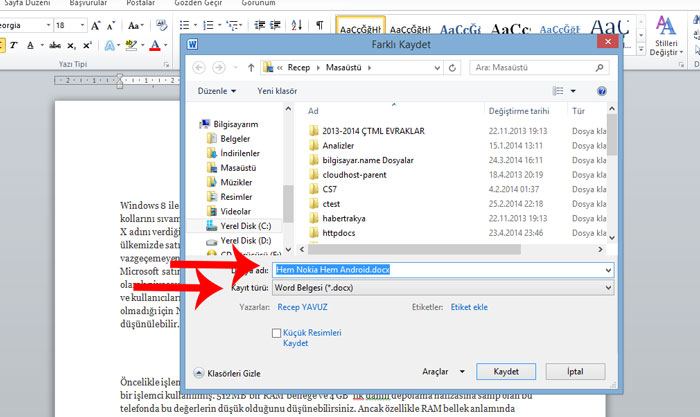Open the dialog help icon
Viewport: 700px width, 417px height.
[602, 91]
